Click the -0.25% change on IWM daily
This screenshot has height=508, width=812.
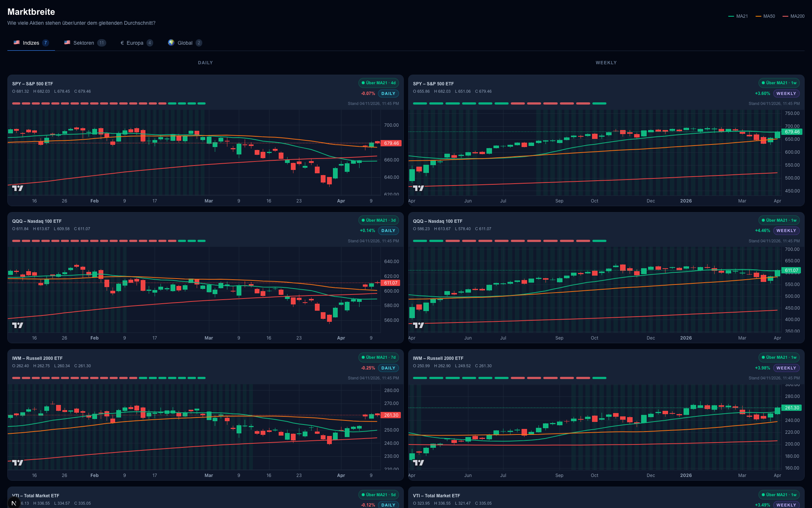[368, 368]
